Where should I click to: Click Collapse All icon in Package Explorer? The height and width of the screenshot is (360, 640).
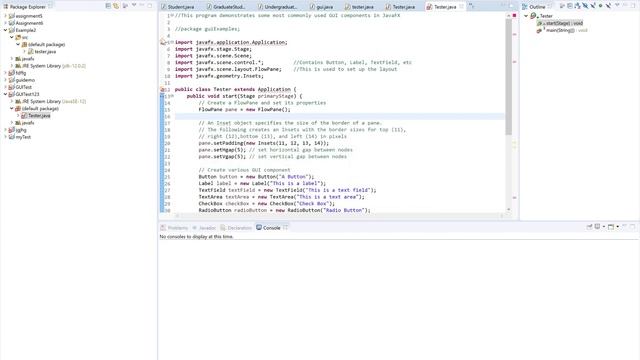click(108, 6)
